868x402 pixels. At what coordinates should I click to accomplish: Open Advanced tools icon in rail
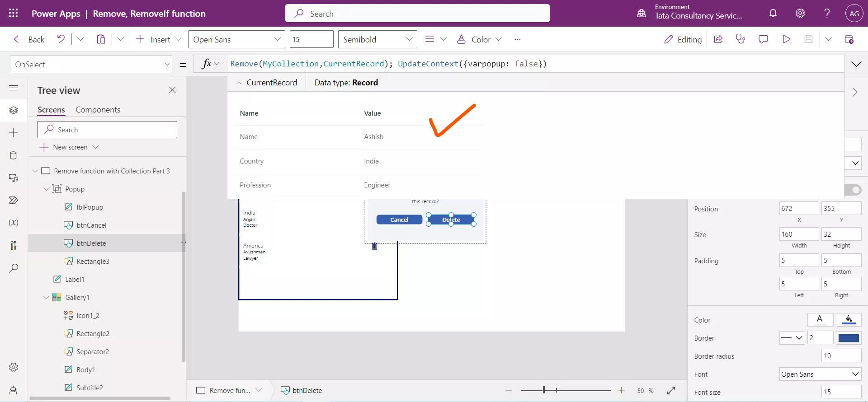(14, 245)
